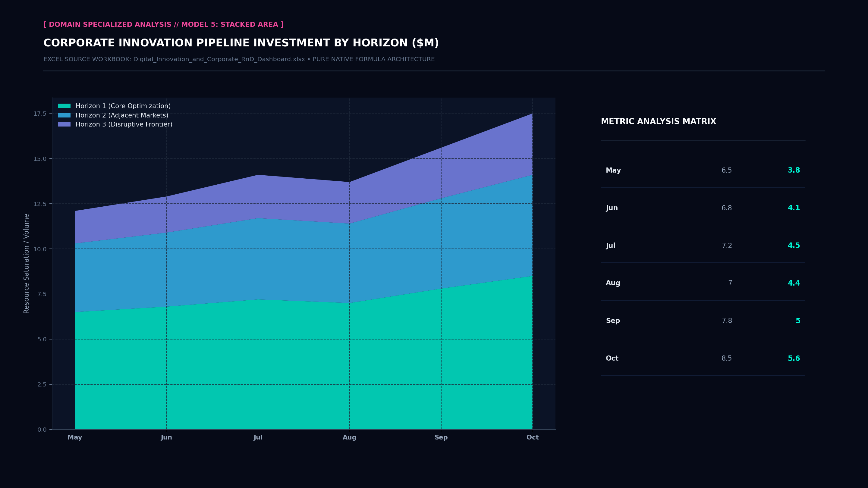The height and width of the screenshot is (488, 868).
Task: Click the 'Jun' x-axis tick label
Action: (166, 437)
